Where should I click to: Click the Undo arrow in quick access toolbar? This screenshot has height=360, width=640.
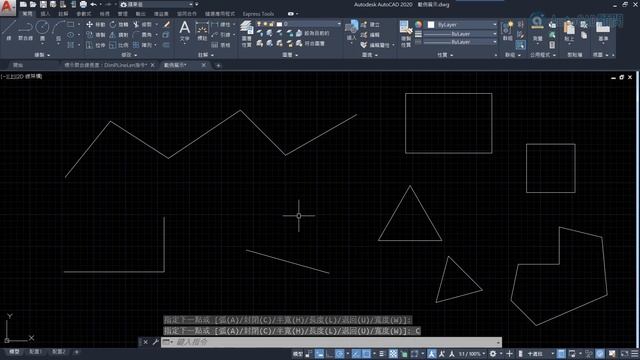pyautogui.click(x=93, y=4)
